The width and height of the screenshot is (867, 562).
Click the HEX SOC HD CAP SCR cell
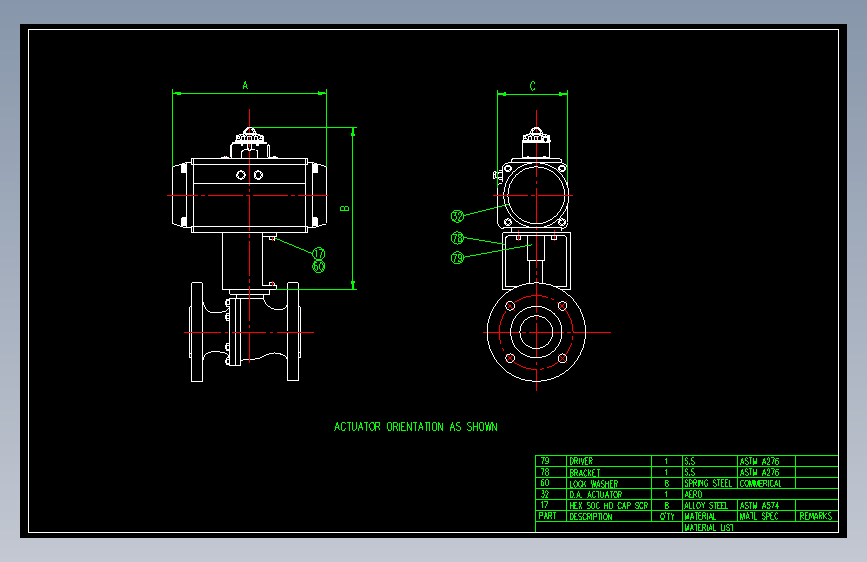pyautogui.click(x=609, y=505)
